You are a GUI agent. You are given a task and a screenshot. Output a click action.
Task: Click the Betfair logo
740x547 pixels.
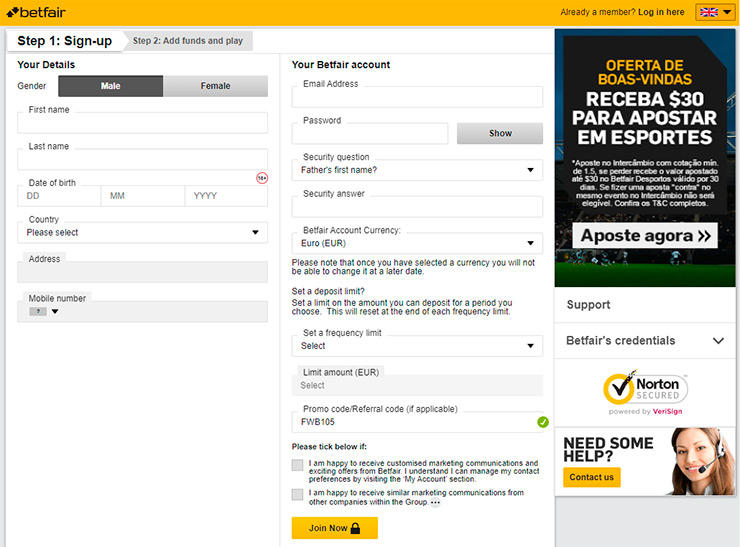[36, 12]
